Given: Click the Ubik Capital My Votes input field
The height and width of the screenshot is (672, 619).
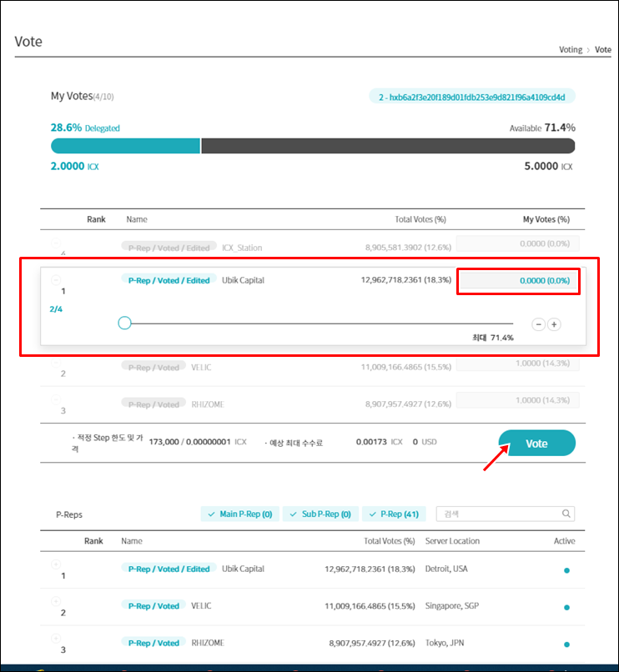Looking at the screenshot, I should [x=518, y=281].
